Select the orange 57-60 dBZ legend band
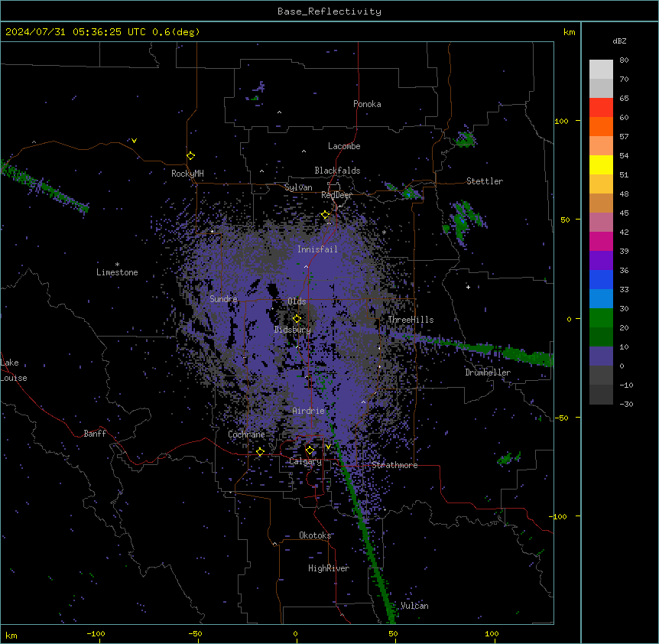 (x=601, y=126)
